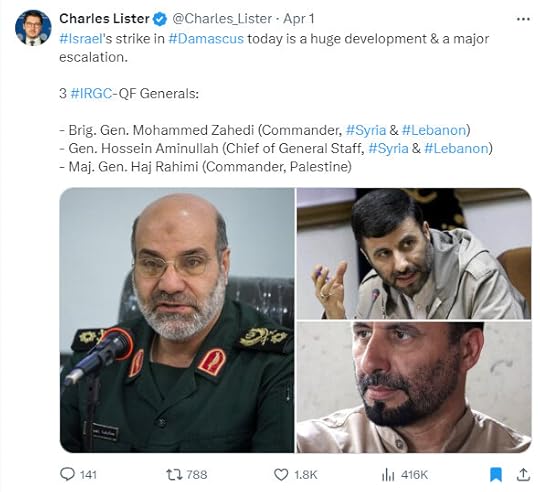Like the tweet with the heart icon

coord(281,475)
